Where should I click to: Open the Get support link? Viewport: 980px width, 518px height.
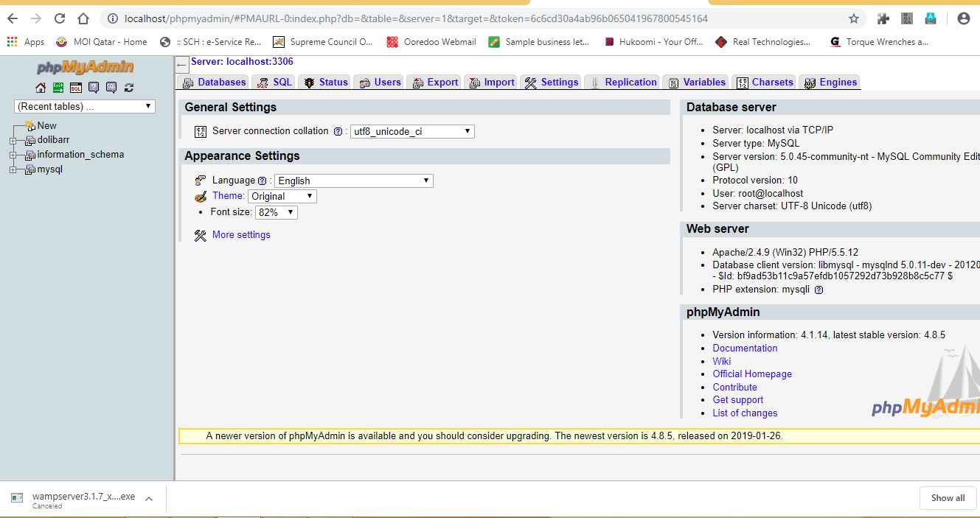click(x=737, y=400)
